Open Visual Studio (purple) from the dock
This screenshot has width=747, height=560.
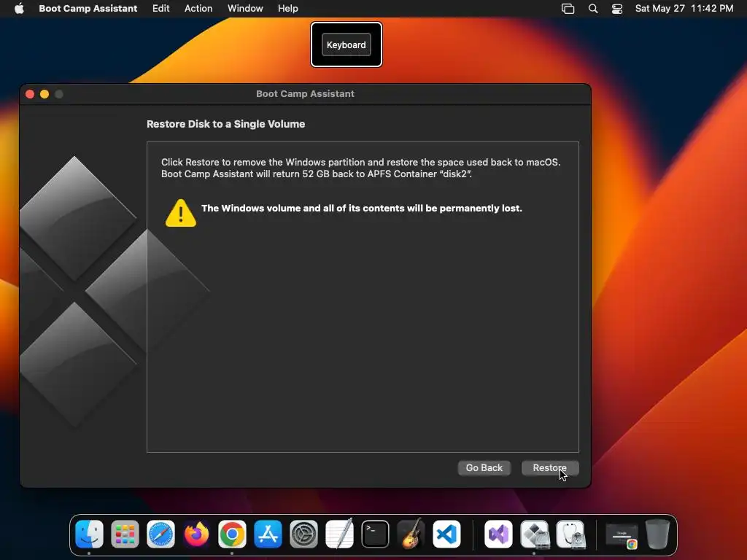coord(498,534)
